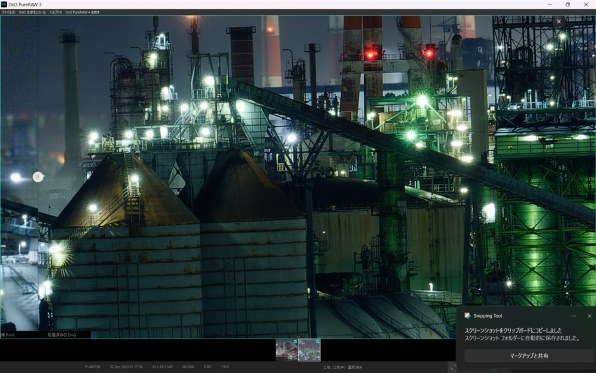Open the ファイル menu
The height and width of the screenshot is (373, 596).
(x=8, y=12)
